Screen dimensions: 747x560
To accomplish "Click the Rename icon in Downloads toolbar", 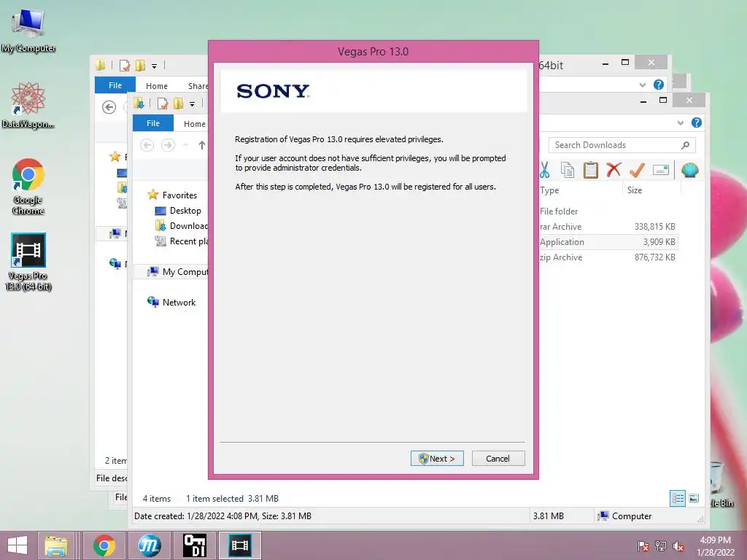I will pos(661,170).
